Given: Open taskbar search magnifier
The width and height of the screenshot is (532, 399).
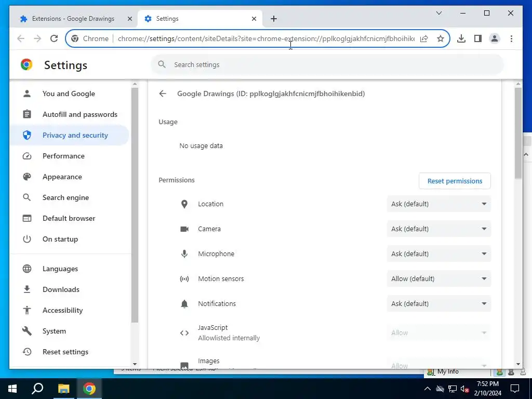Looking at the screenshot, I should 37,389.
